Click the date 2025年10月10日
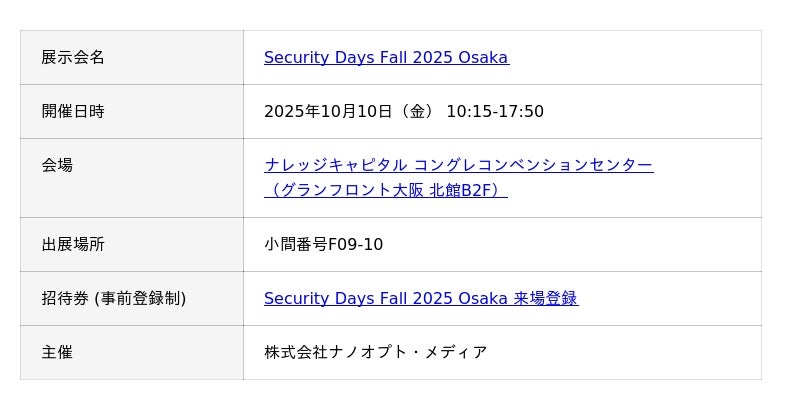 328,112
